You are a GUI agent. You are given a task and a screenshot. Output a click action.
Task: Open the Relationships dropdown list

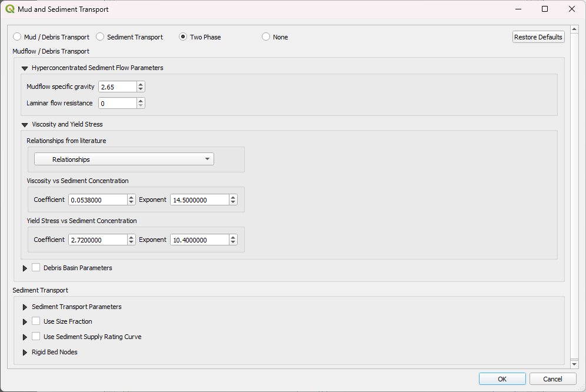pyautogui.click(x=124, y=160)
